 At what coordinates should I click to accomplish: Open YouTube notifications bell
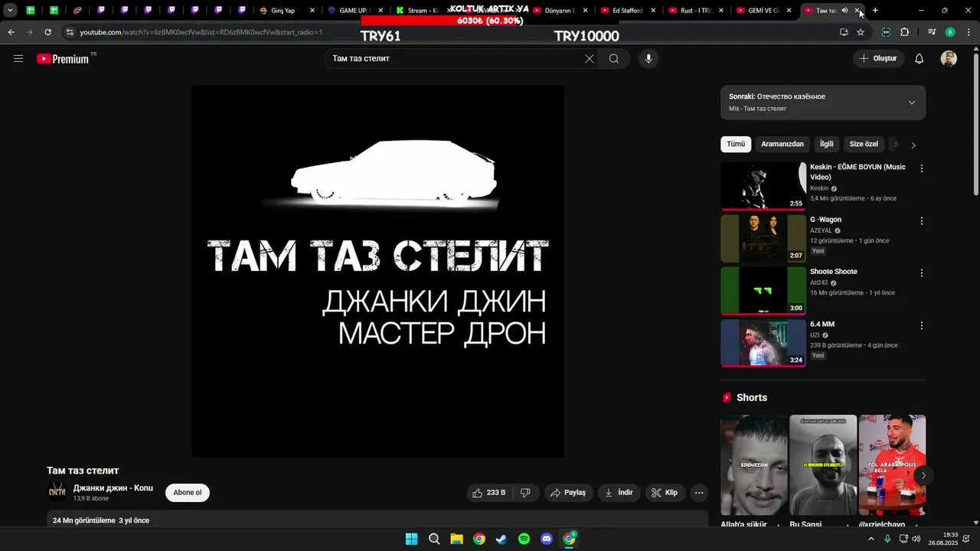coord(920,59)
